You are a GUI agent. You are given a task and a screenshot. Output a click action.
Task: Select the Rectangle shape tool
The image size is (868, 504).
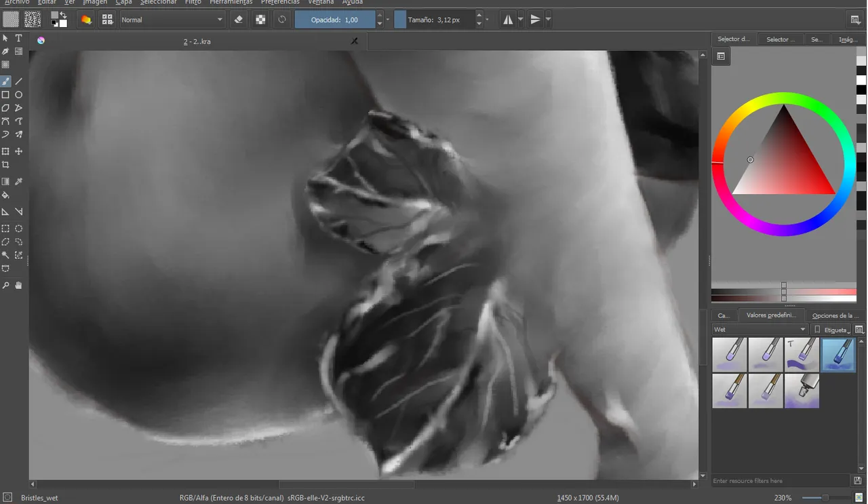click(x=5, y=95)
